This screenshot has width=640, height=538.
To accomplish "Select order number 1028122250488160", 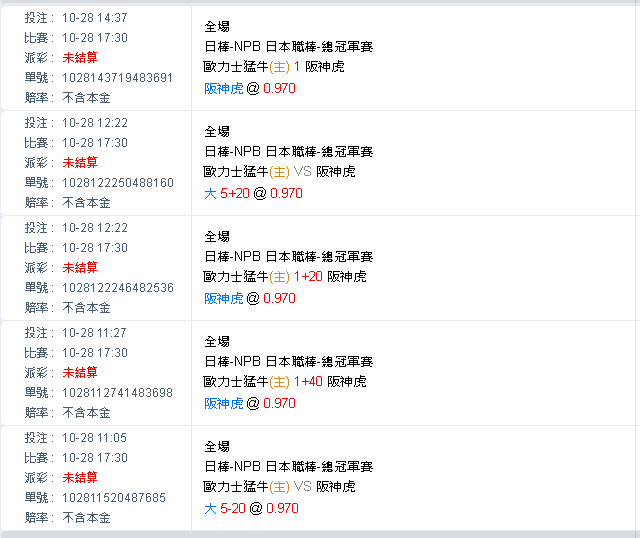I will tap(118, 182).
